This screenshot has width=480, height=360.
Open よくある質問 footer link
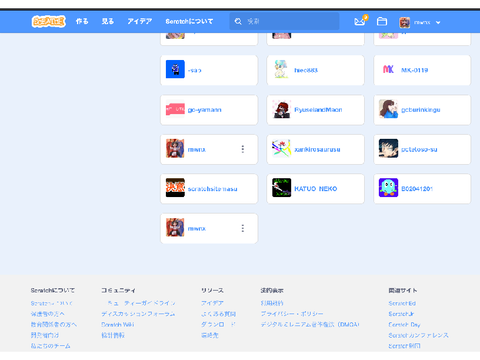[x=218, y=314]
